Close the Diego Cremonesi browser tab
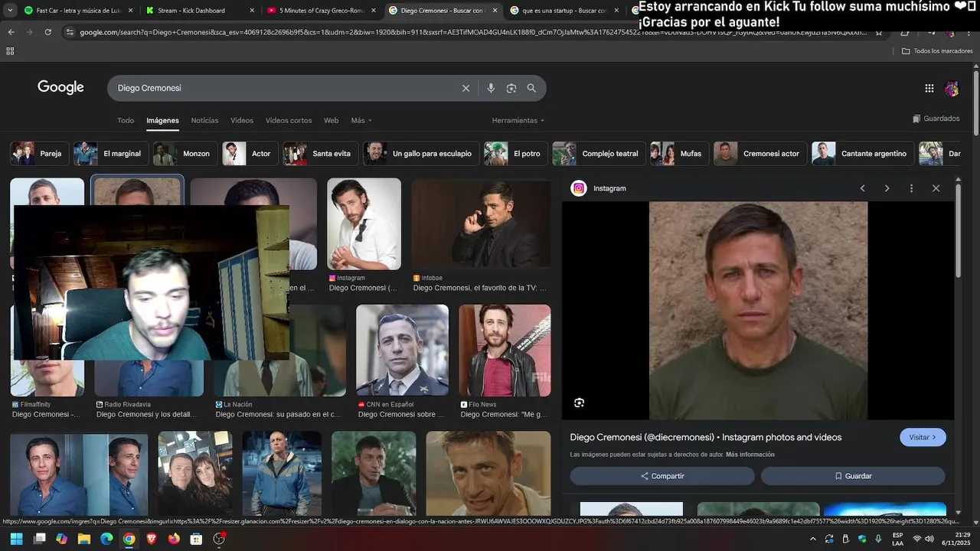This screenshot has height=551, width=980. coord(495,11)
